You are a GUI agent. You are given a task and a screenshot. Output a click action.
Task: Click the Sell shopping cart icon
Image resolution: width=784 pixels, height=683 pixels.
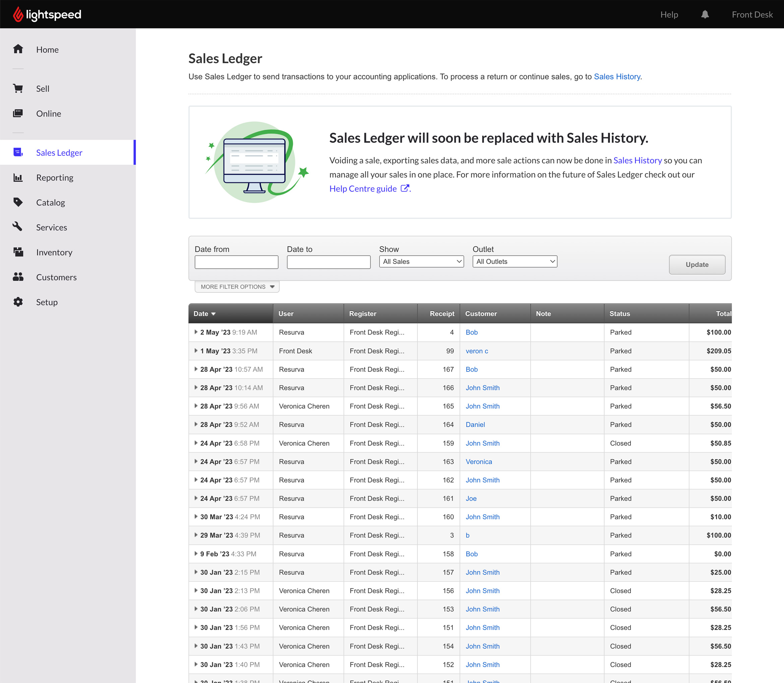coord(18,89)
